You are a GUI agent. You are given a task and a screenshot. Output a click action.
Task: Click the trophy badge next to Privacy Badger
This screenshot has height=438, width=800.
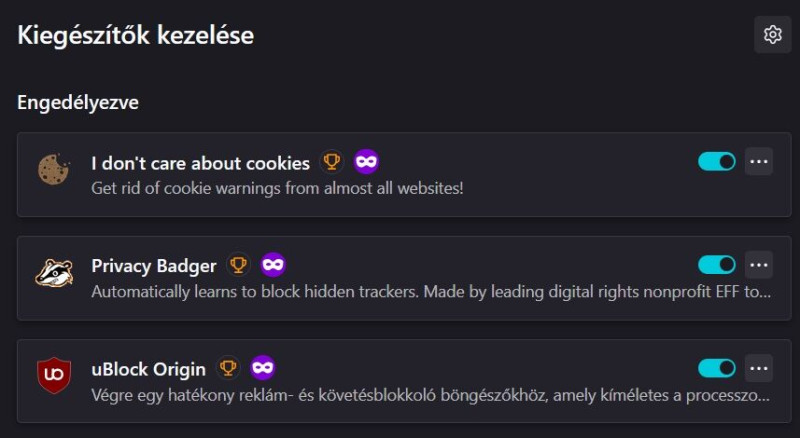tap(238, 265)
